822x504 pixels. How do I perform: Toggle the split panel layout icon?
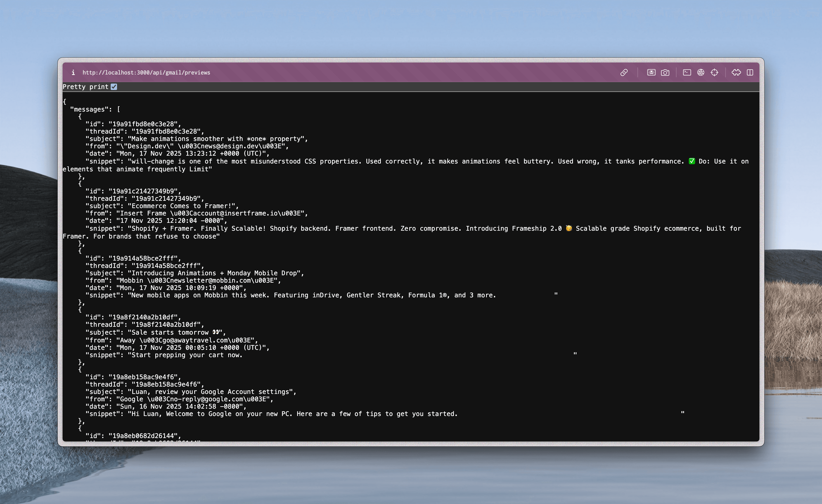(x=750, y=72)
